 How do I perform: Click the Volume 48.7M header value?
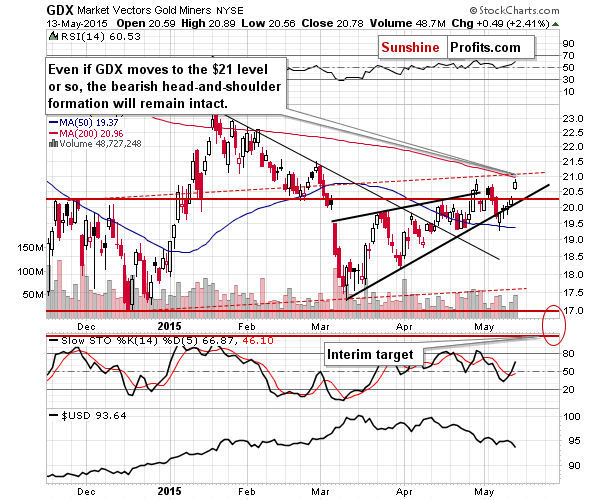pyautogui.click(x=408, y=23)
